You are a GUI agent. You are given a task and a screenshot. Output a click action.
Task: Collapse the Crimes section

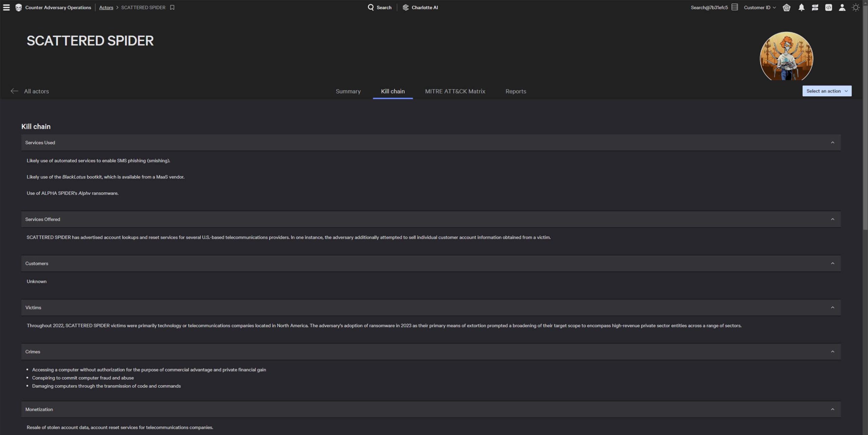(x=832, y=352)
